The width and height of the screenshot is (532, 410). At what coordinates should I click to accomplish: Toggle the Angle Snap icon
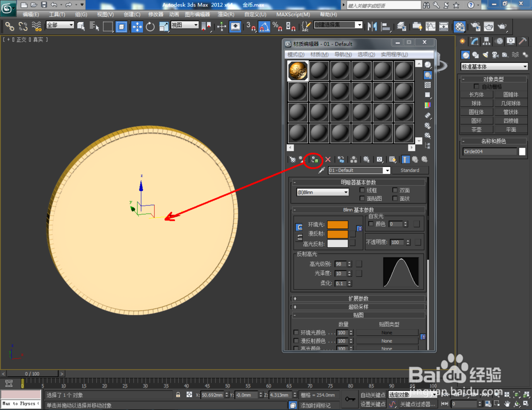[x=264, y=27]
